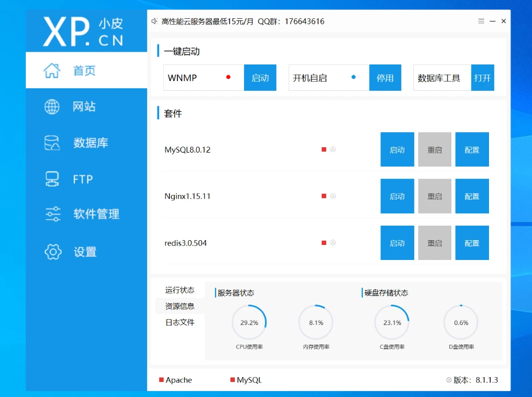
Task: Click the WNMP suite selector field
Action: [x=204, y=78]
